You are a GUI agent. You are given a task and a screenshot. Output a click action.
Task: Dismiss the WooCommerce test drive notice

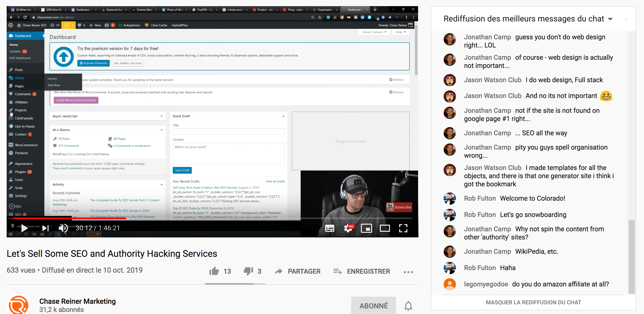pos(396,92)
